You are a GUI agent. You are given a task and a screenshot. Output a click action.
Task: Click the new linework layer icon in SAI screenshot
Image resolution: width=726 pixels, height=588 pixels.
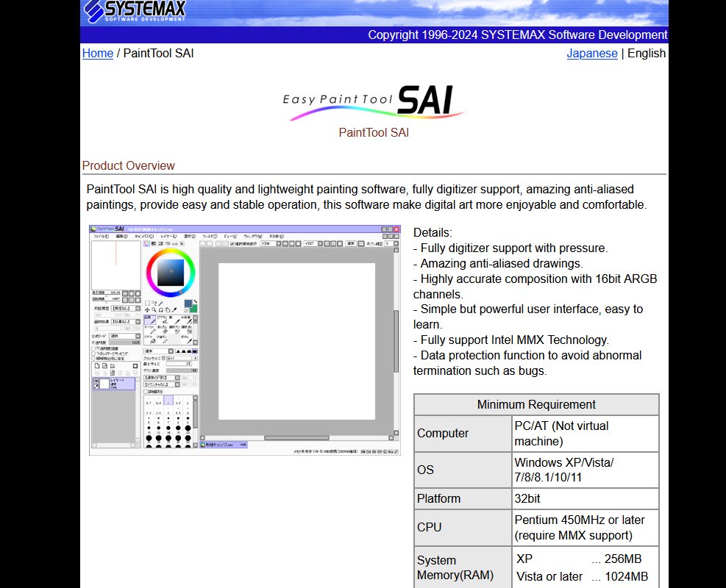pos(104,365)
